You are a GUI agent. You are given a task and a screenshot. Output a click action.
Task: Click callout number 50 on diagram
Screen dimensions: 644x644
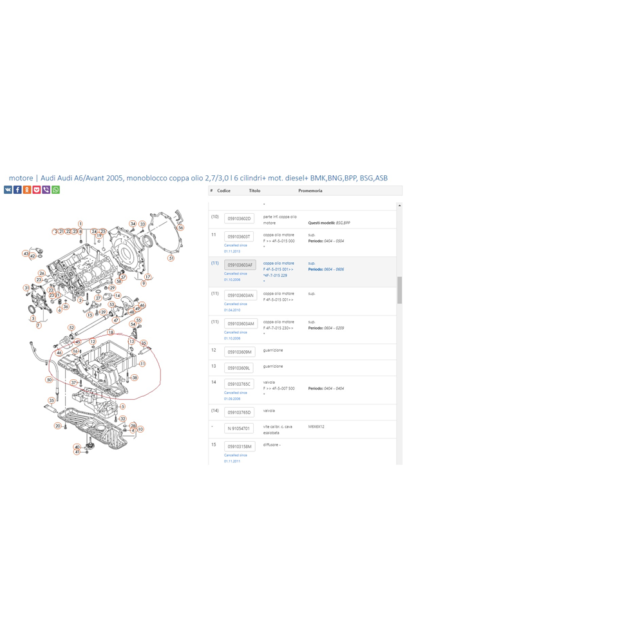pyautogui.click(x=49, y=380)
